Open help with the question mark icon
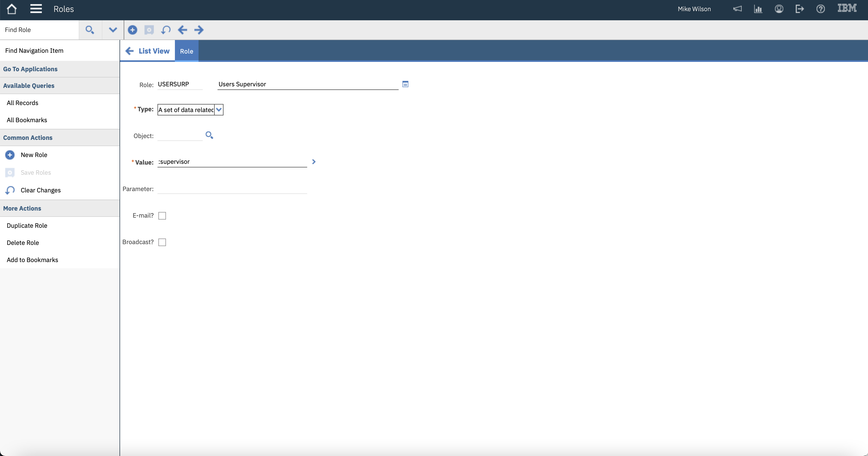Screen dimensions: 868x456 pos(820,9)
